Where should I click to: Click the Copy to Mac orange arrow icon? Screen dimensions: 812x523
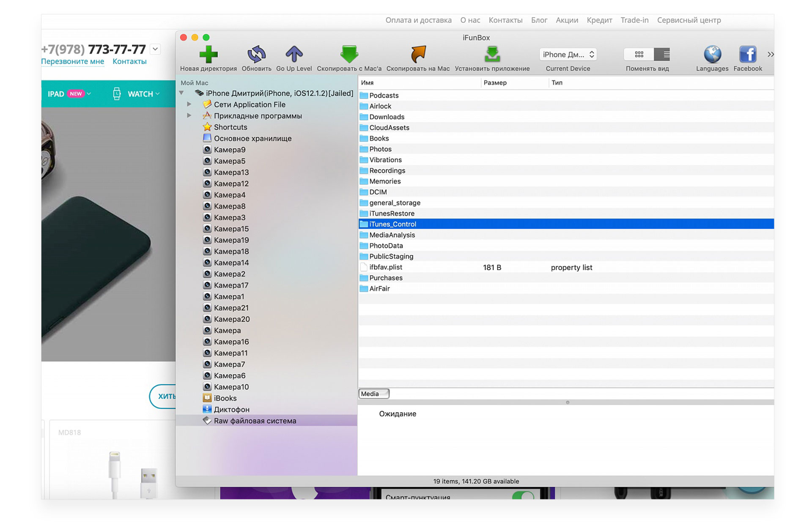pos(418,54)
